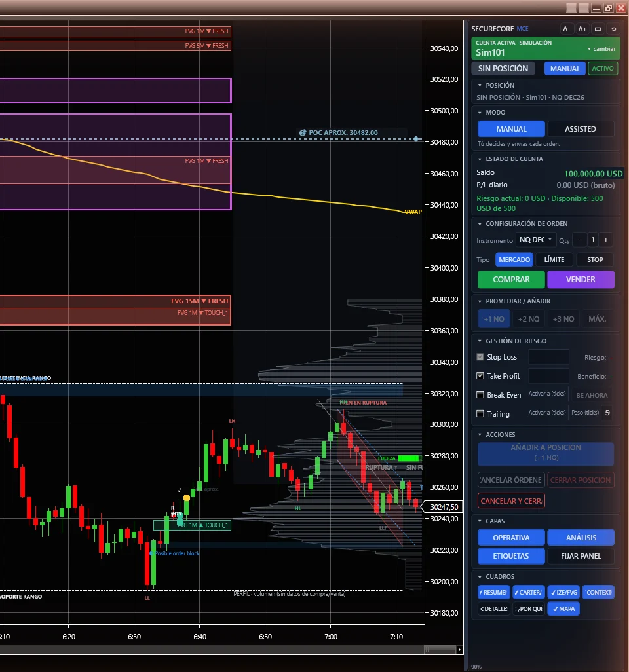Click CANCELAR Y CERRAR button
Image resolution: width=629 pixels, height=672 pixels.
coord(511,500)
